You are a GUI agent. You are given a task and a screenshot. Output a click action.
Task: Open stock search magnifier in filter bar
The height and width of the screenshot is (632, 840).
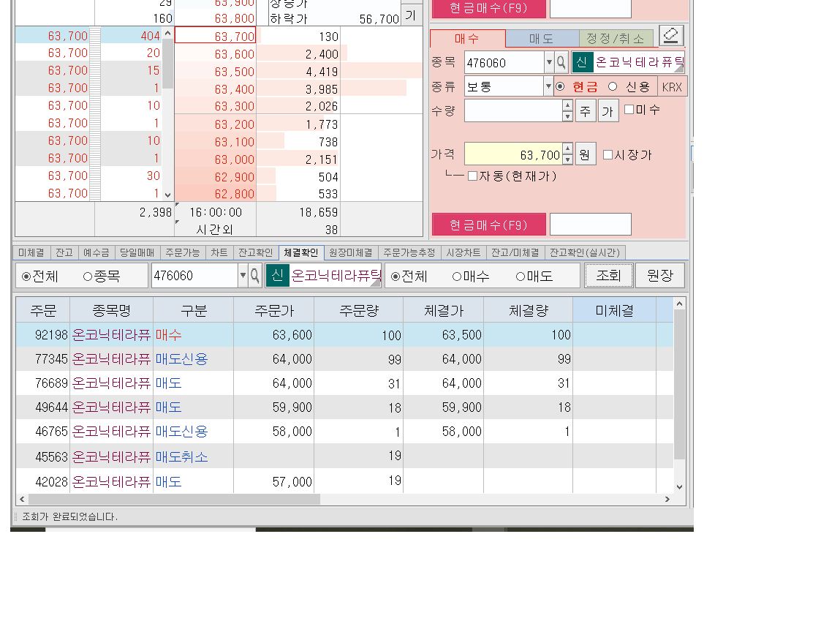[255, 276]
